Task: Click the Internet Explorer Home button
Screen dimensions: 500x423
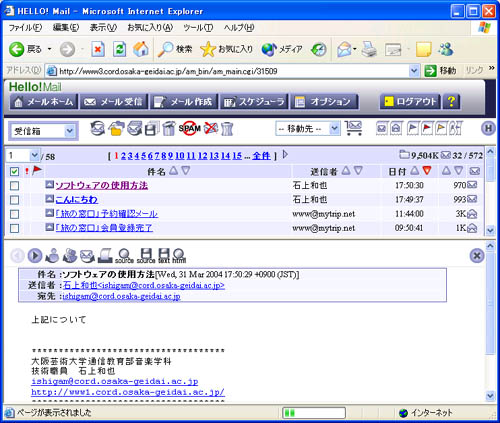Action: pos(141,50)
